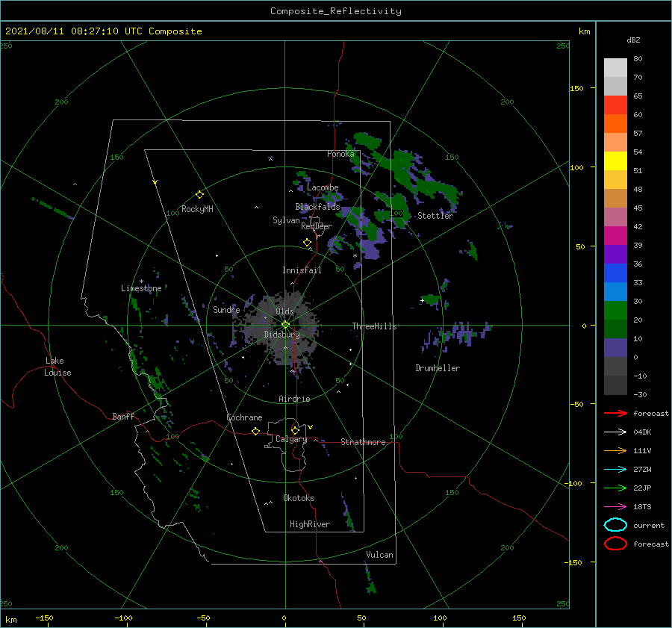
Task: Click the purple swatch in dBZ scale
Action: (x=615, y=254)
